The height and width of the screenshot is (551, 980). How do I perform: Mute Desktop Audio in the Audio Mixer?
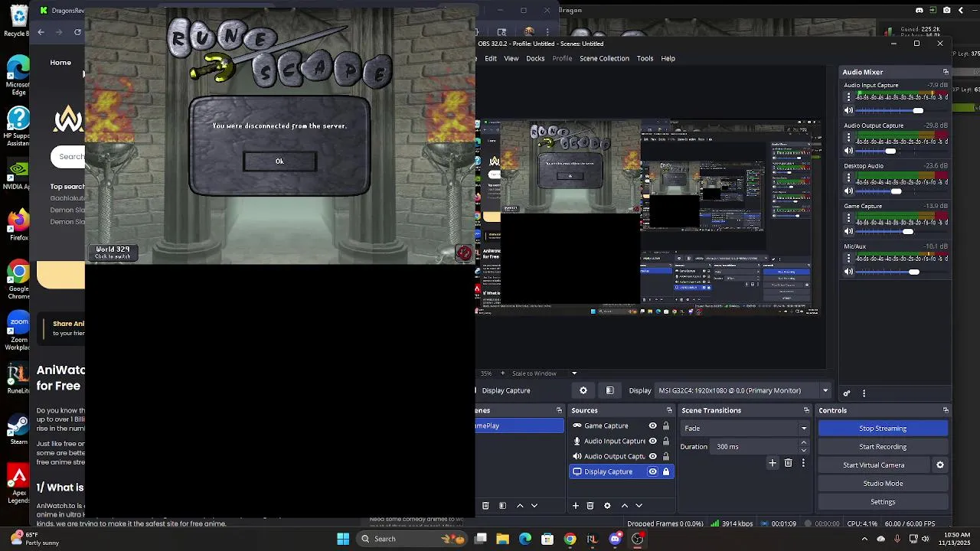848,191
